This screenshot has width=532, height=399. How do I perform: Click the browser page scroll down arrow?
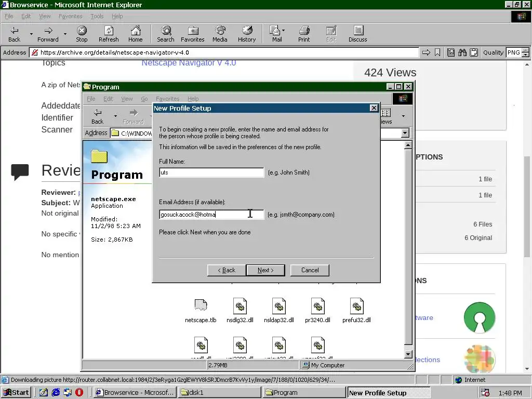(527, 369)
